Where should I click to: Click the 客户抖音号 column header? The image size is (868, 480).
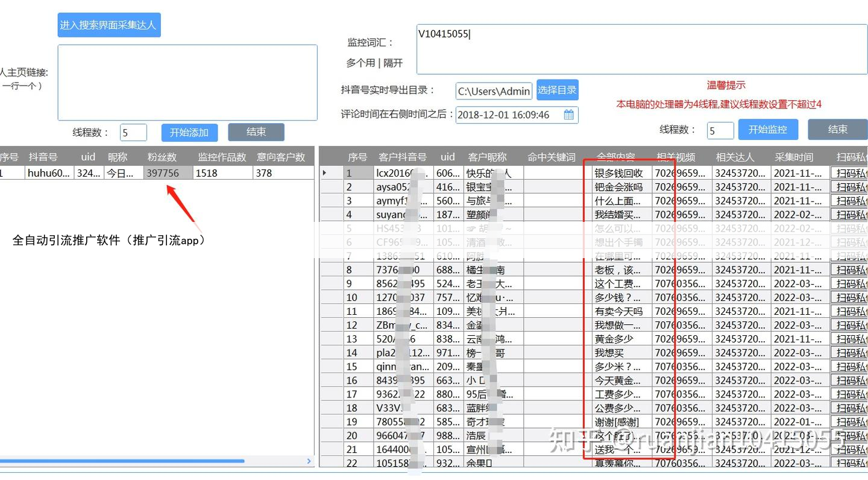pos(402,157)
